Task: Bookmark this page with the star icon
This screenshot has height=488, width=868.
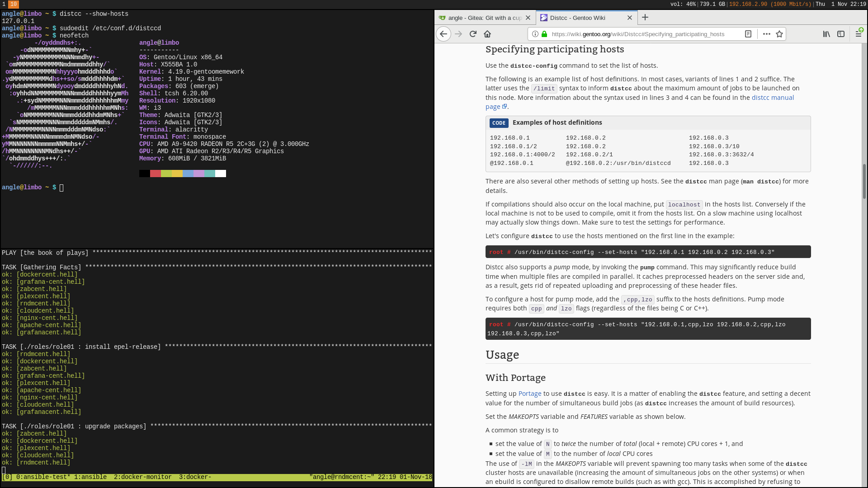Action: [x=779, y=34]
